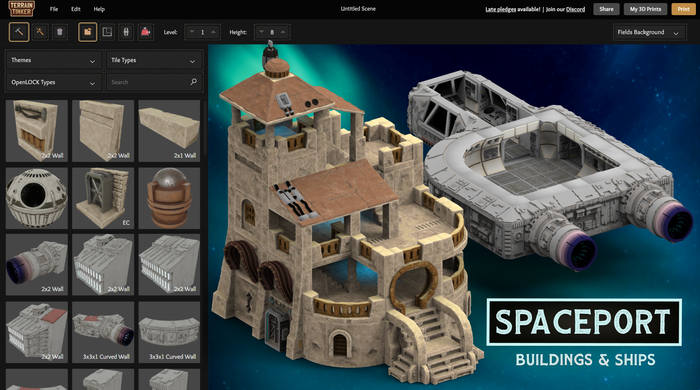The height and width of the screenshot is (390, 700).
Task: Follow the Late pledges link
Action: (500, 9)
